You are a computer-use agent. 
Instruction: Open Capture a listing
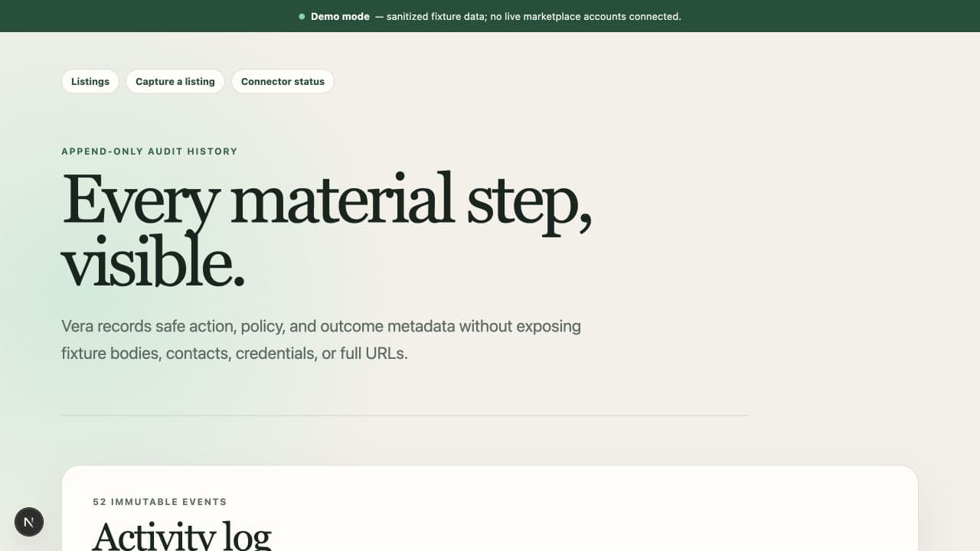point(175,82)
